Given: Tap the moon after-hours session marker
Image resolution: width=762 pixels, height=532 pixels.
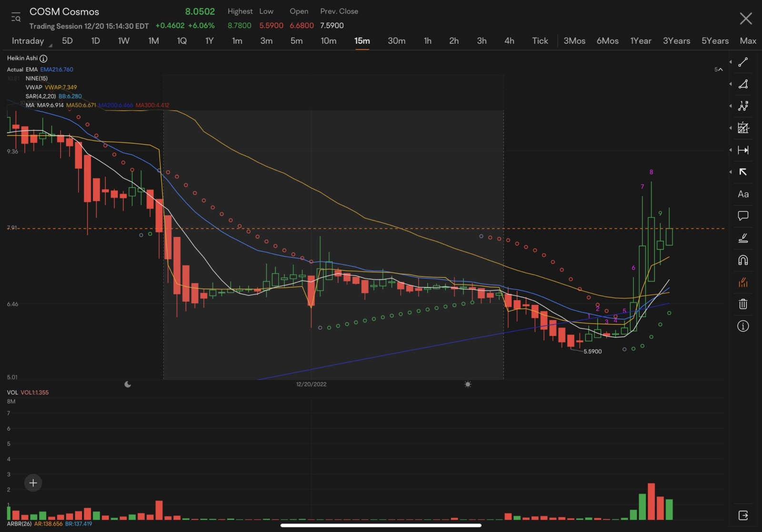Looking at the screenshot, I should pos(128,384).
